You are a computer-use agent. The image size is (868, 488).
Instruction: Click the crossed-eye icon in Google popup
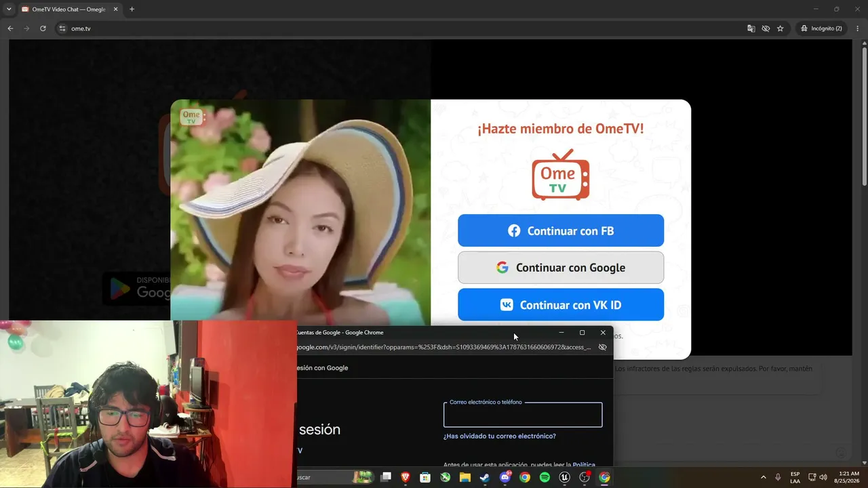pyautogui.click(x=602, y=347)
